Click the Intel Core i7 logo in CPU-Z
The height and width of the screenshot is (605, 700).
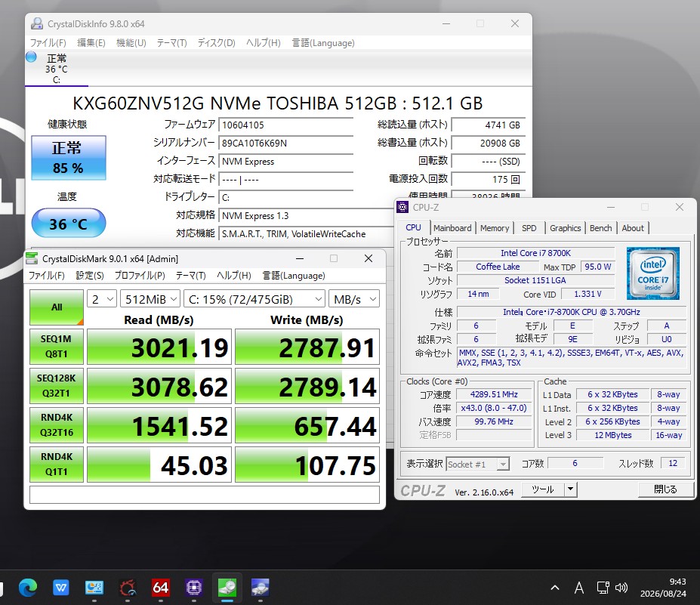point(652,273)
